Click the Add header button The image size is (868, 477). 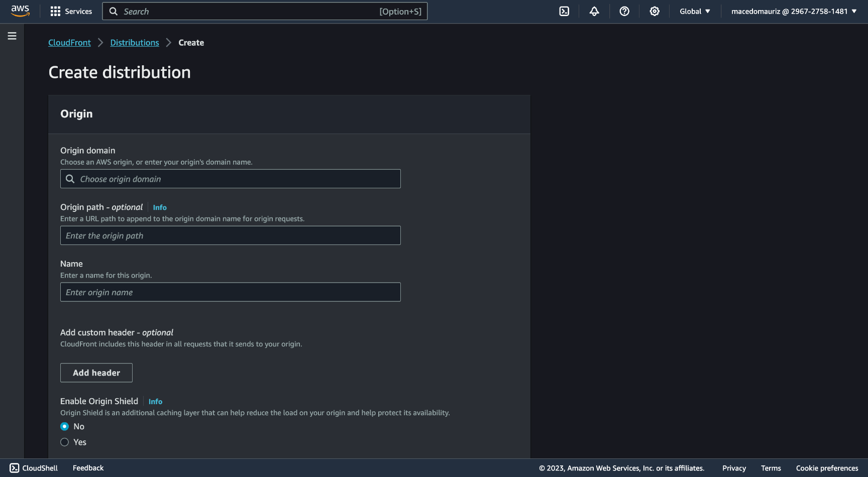coord(96,373)
